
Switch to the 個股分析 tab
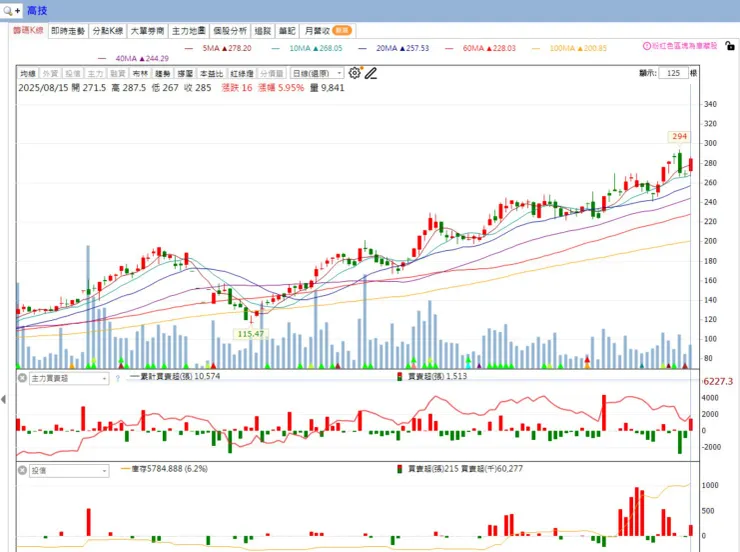click(x=230, y=31)
